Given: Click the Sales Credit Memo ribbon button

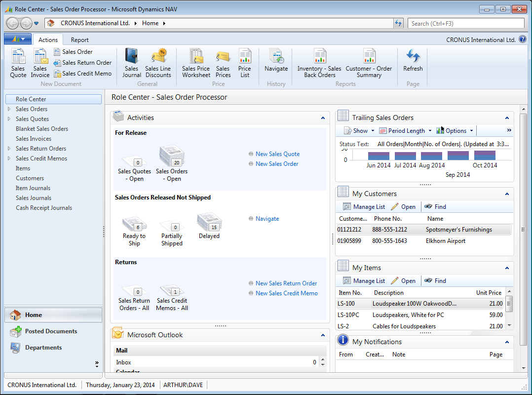Looking at the screenshot, I should tap(83, 73).
